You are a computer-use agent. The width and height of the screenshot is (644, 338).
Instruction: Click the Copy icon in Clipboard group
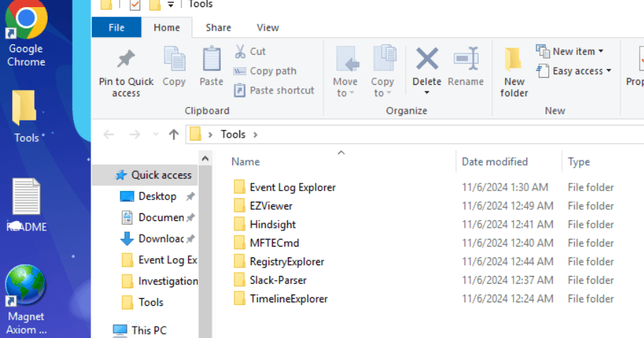pyautogui.click(x=174, y=60)
